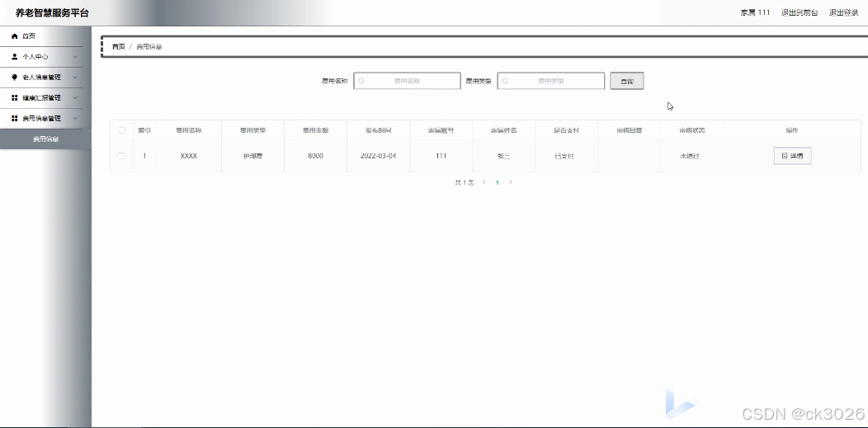The height and width of the screenshot is (428, 868).
Task: Click the 详情 button for row XXXX
Action: (793, 157)
